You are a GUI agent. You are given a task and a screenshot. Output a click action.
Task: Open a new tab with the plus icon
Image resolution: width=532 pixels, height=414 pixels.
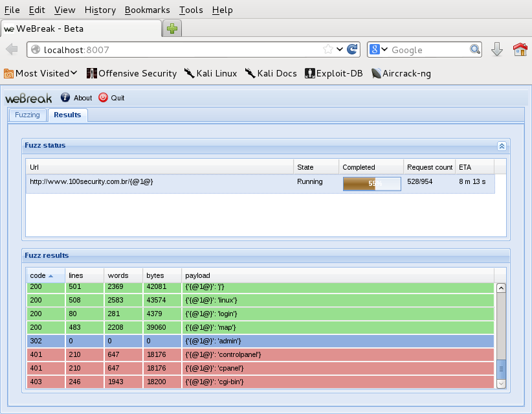coord(172,29)
